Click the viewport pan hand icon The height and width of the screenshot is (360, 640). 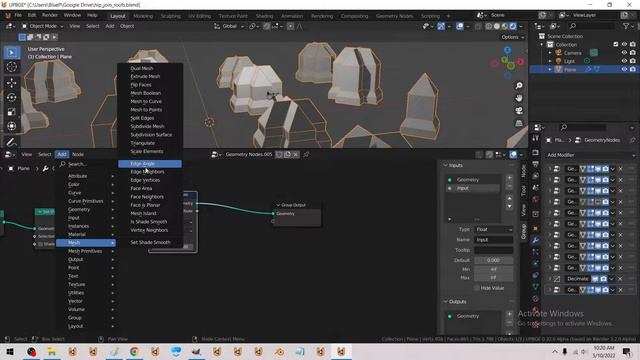[x=519, y=98]
